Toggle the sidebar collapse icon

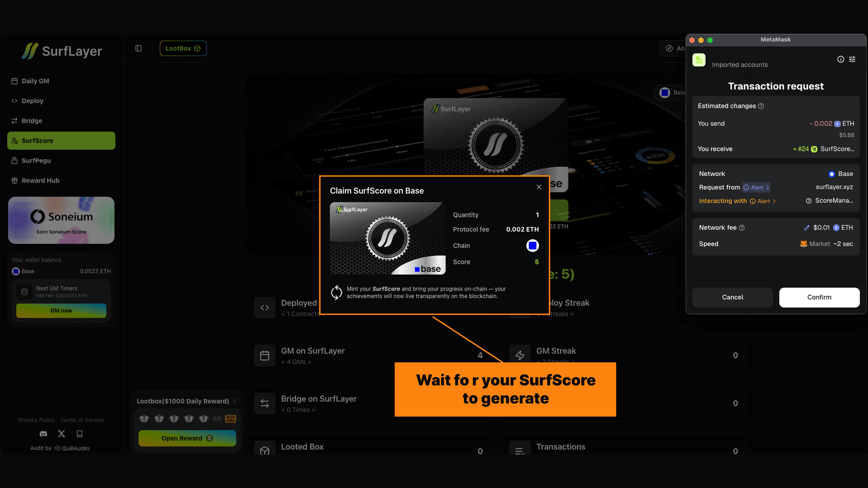(x=138, y=48)
